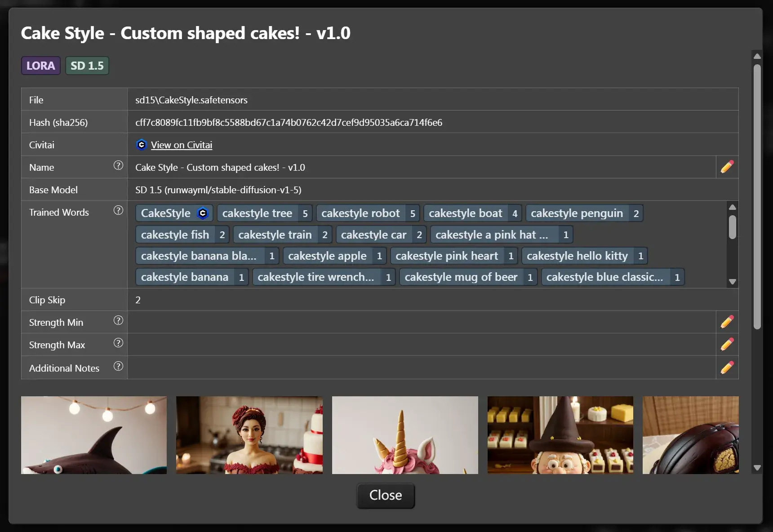Open the View on Civitai link
The image size is (773, 532).
point(182,145)
